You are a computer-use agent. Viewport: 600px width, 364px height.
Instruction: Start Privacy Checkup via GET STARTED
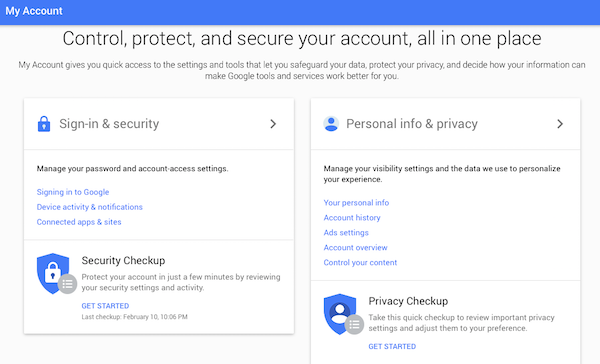(392, 346)
